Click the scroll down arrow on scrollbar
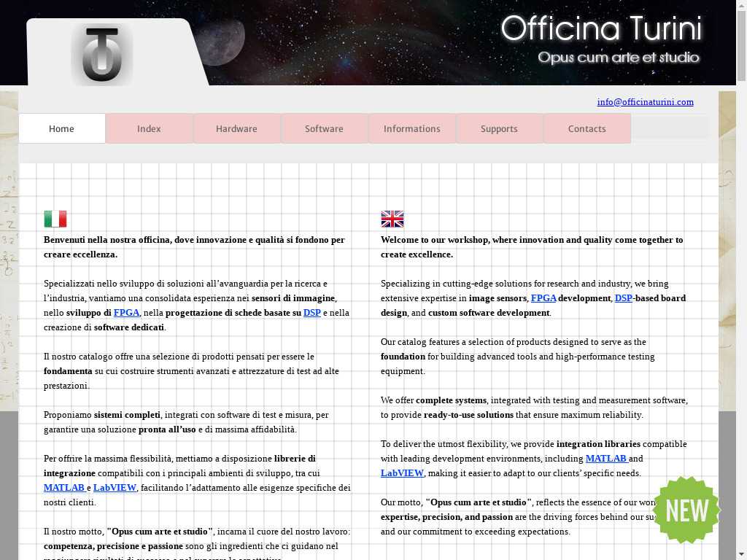747x560 pixels. click(741, 553)
